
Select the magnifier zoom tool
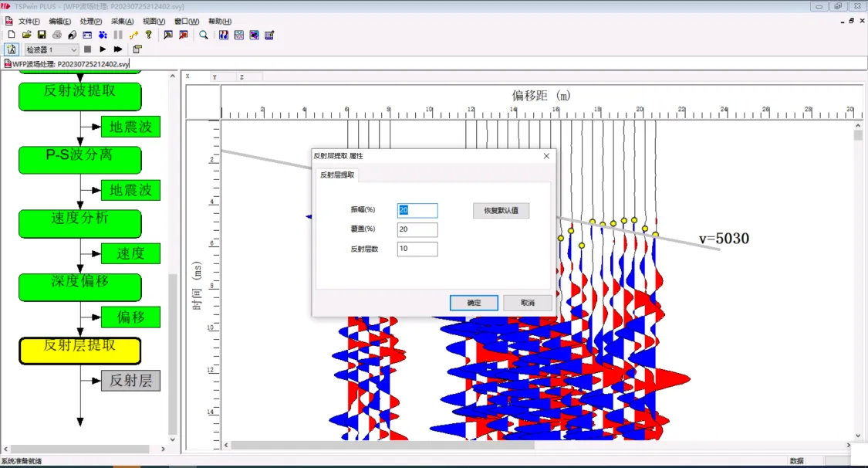click(204, 35)
